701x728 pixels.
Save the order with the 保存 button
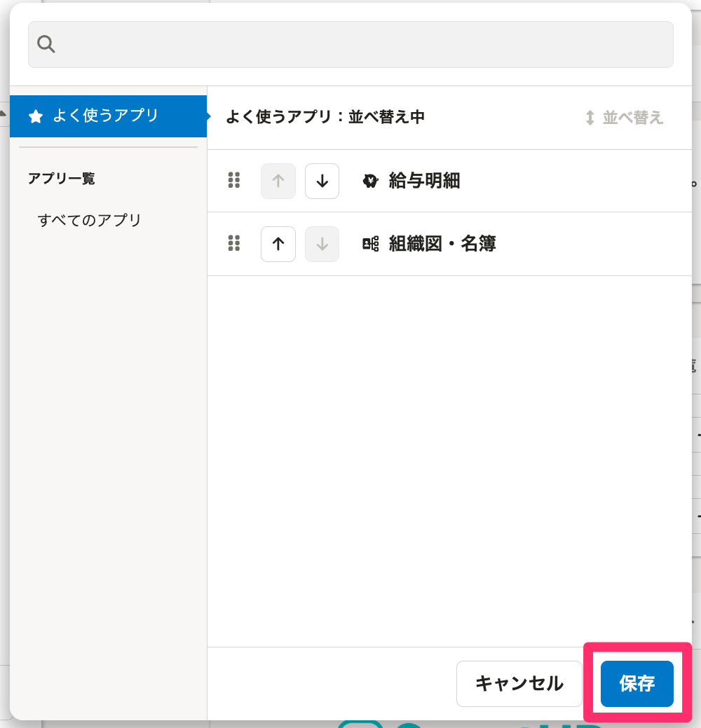(637, 684)
